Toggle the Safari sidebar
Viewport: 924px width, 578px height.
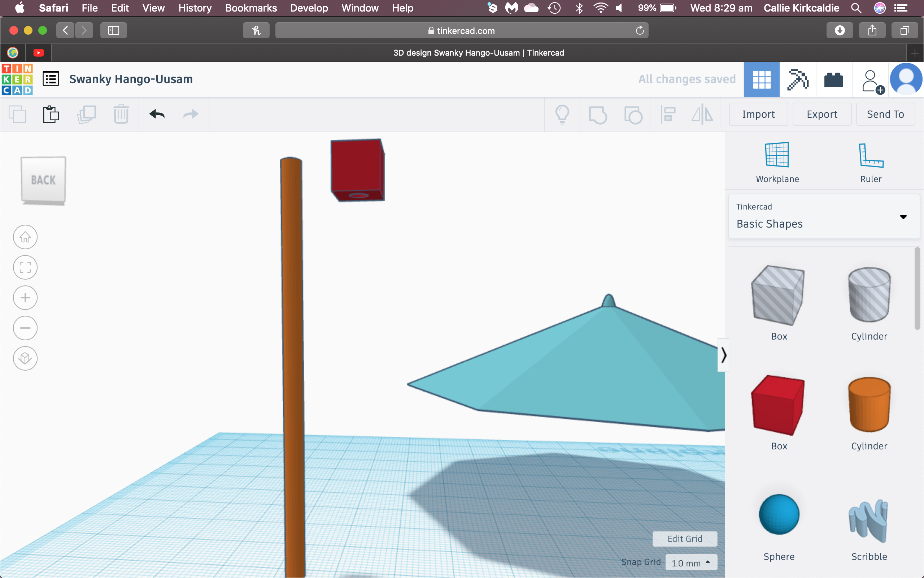[113, 30]
